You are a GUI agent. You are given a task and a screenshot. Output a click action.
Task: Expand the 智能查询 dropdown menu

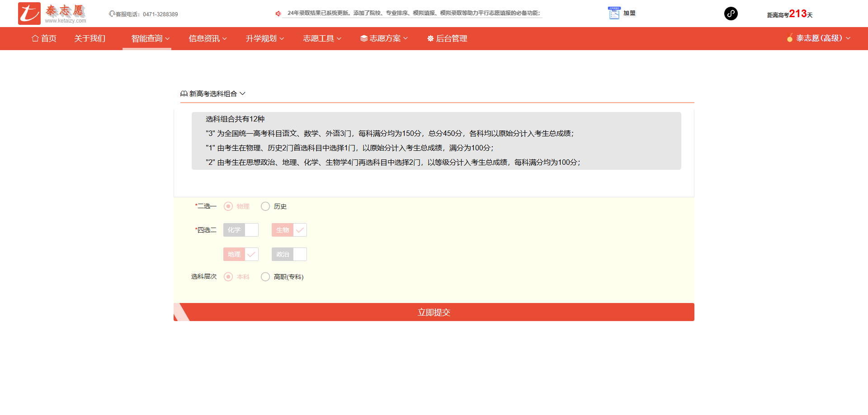point(150,39)
